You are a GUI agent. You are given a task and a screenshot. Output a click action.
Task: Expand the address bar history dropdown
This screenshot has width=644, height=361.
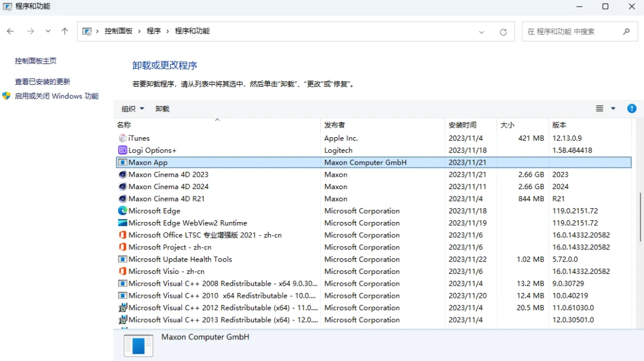[x=481, y=32]
